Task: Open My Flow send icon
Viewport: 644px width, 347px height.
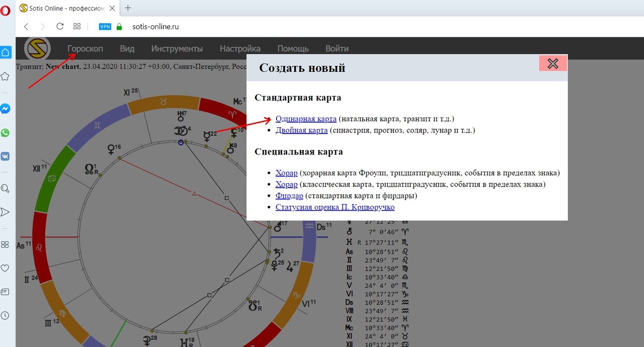Action: click(x=5, y=212)
